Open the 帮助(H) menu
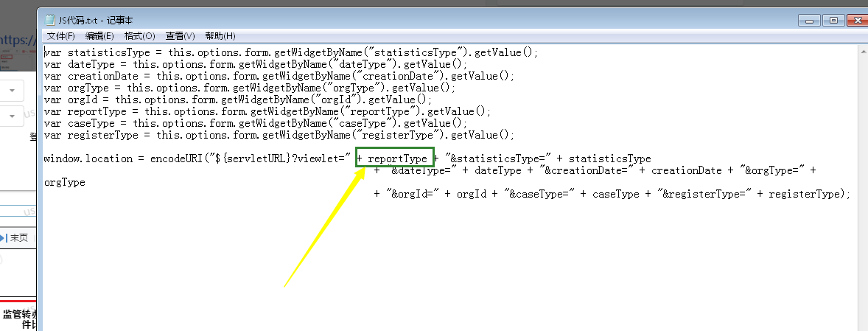 (220, 36)
